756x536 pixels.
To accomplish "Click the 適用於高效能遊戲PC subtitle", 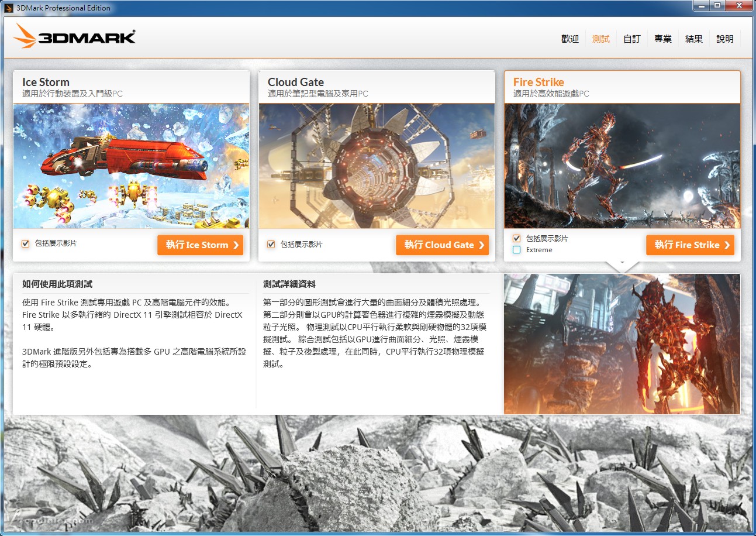I will click(x=551, y=94).
